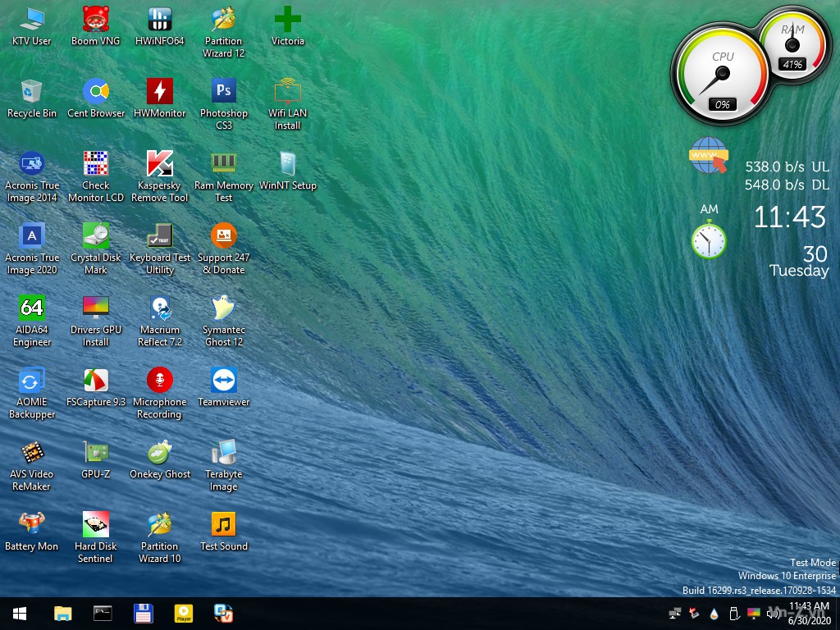
Task: Open the Victoria disk tool icon
Action: pyautogui.click(x=287, y=19)
